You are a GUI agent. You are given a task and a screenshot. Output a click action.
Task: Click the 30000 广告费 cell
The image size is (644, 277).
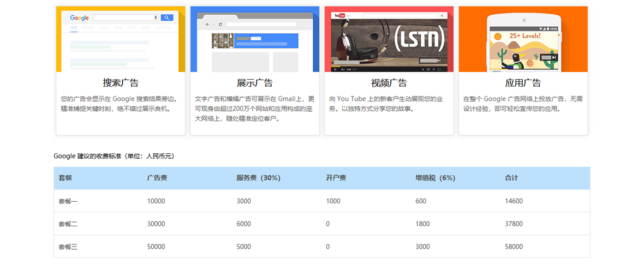(x=156, y=224)
